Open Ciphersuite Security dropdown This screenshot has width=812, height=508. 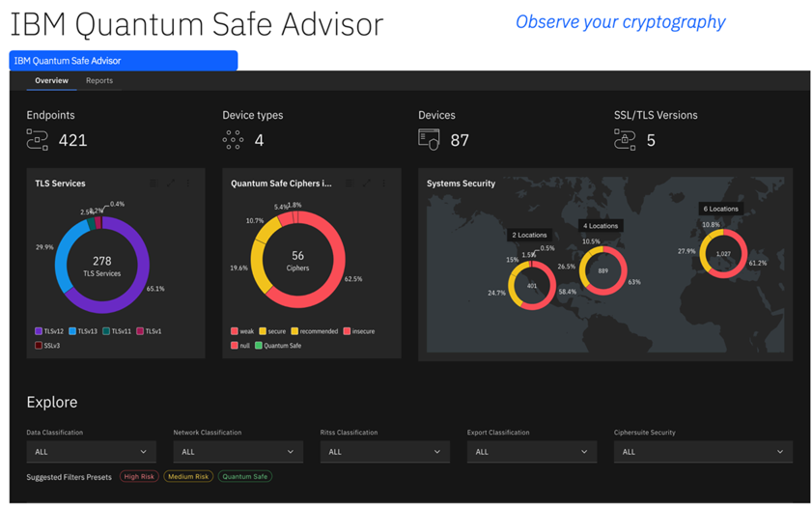703,452
